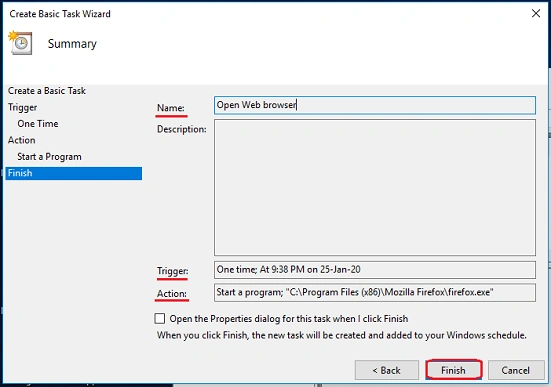Click the Description: label

pos(182,129)
